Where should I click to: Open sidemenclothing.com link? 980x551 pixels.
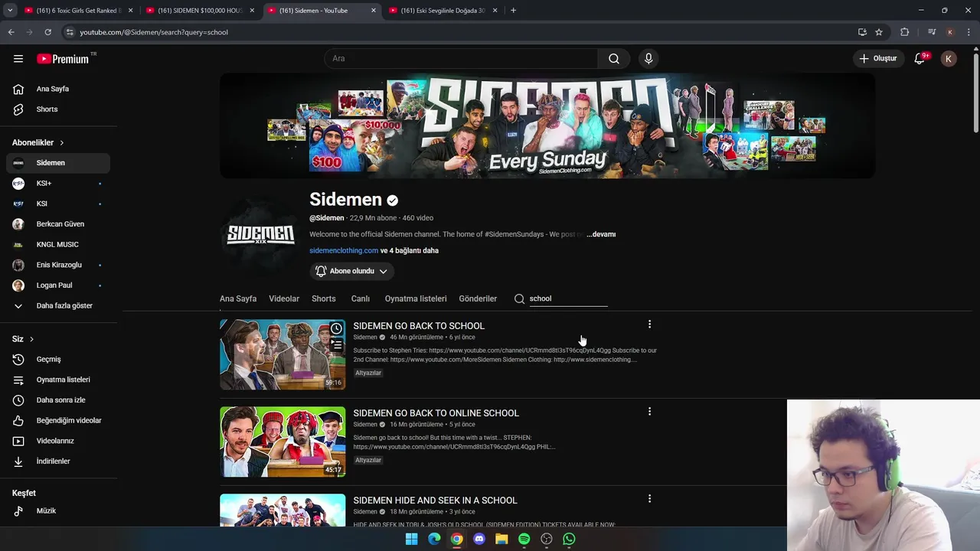click(x=344, y=250)
